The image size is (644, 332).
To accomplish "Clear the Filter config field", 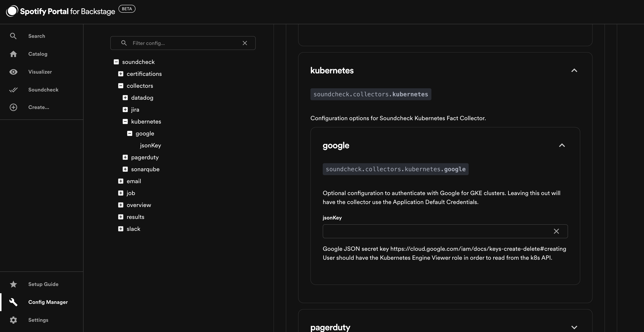I will coord(245,43).
